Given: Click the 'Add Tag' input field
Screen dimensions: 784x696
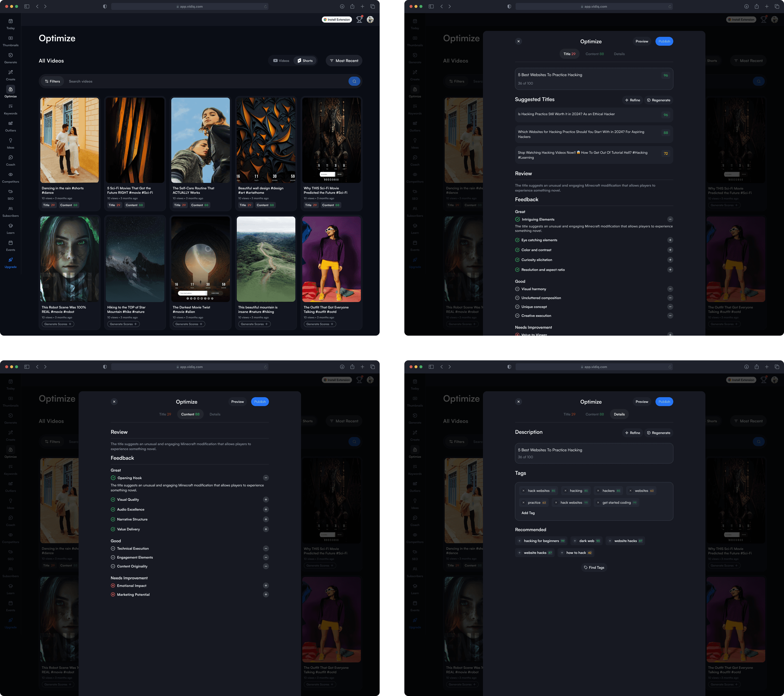Looking at the screenshot, I should [x=528, y=513].
